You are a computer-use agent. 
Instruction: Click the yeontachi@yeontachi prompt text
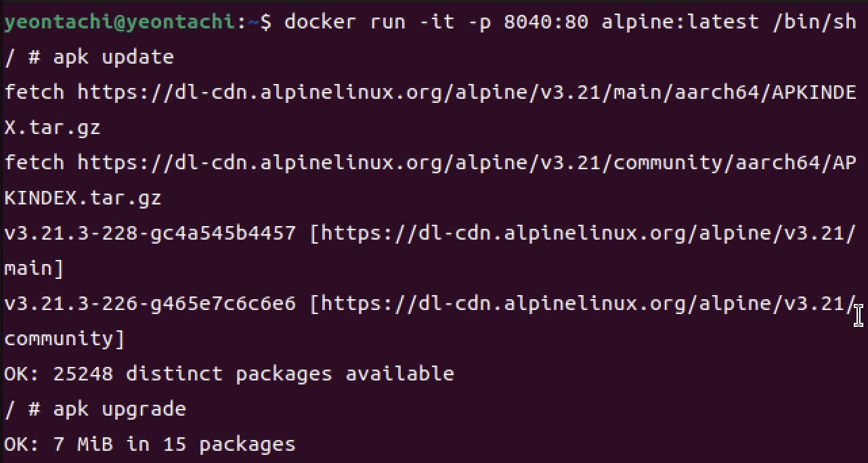click(121, 22)
